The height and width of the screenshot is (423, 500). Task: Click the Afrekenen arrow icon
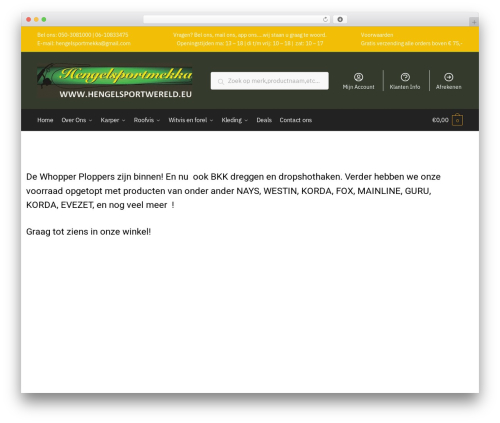[x=448, y=77]
